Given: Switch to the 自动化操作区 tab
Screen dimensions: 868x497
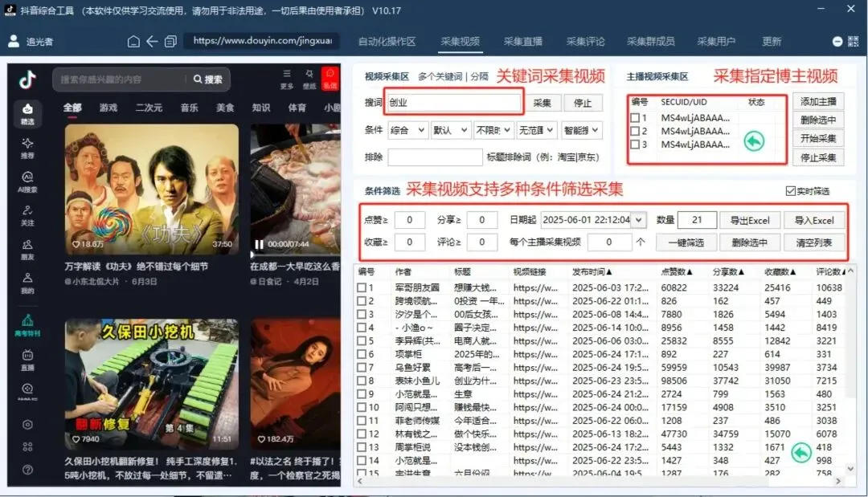Looking at the screenshot, I should click(x=387, y=42).
